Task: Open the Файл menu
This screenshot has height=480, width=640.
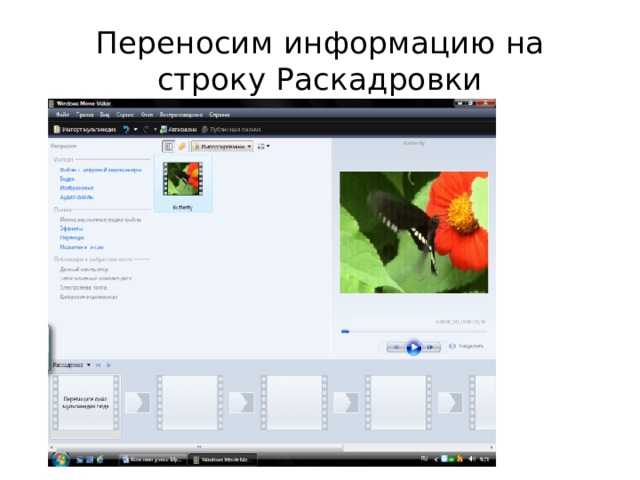Action: (x=62, y=115)
